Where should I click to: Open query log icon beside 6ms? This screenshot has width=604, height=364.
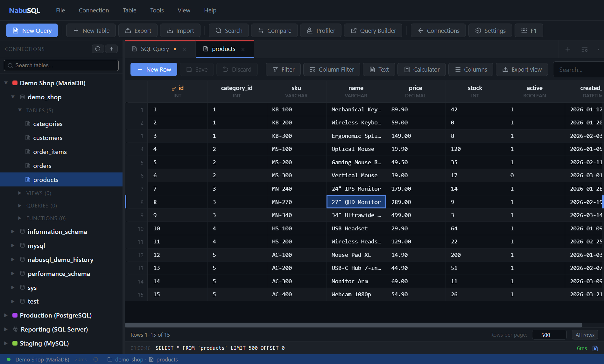click(x=595, y=348)
